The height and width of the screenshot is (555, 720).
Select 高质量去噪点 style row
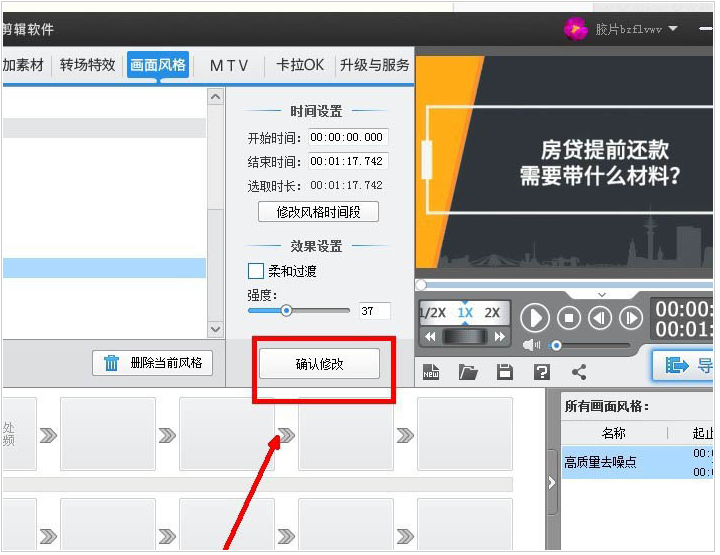click(637, 462)
